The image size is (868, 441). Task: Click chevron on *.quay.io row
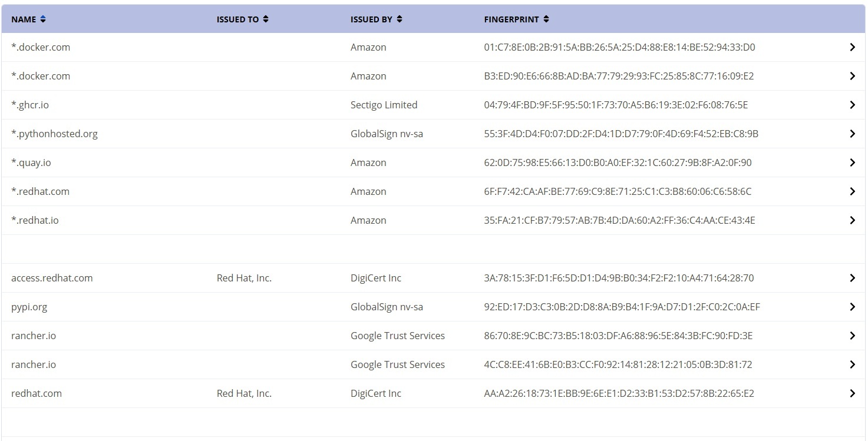(x=852, y=163)
